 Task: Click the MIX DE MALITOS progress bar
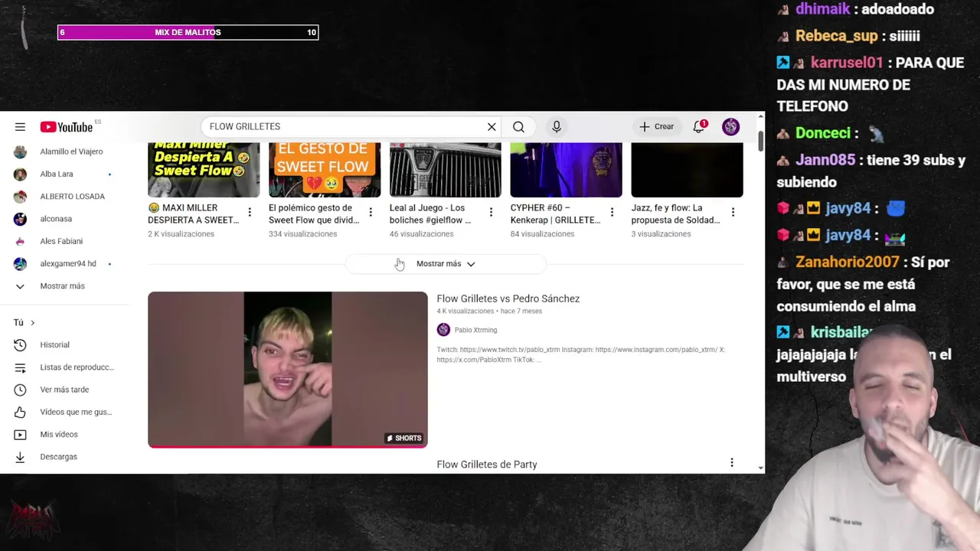click(x=188, y=32)
